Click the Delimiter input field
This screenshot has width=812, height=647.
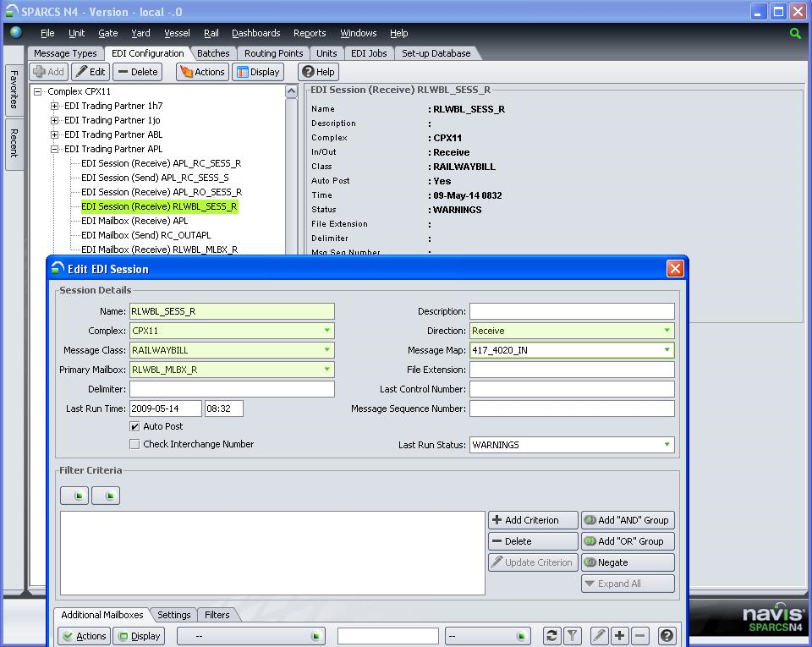[x=232, y=389]
